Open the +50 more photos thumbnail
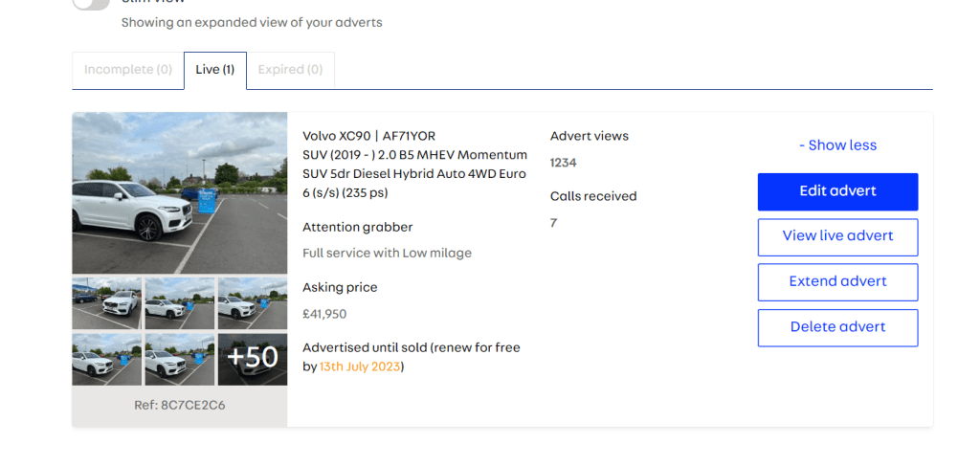The image size is (980, 466). [x=253, y=359]
